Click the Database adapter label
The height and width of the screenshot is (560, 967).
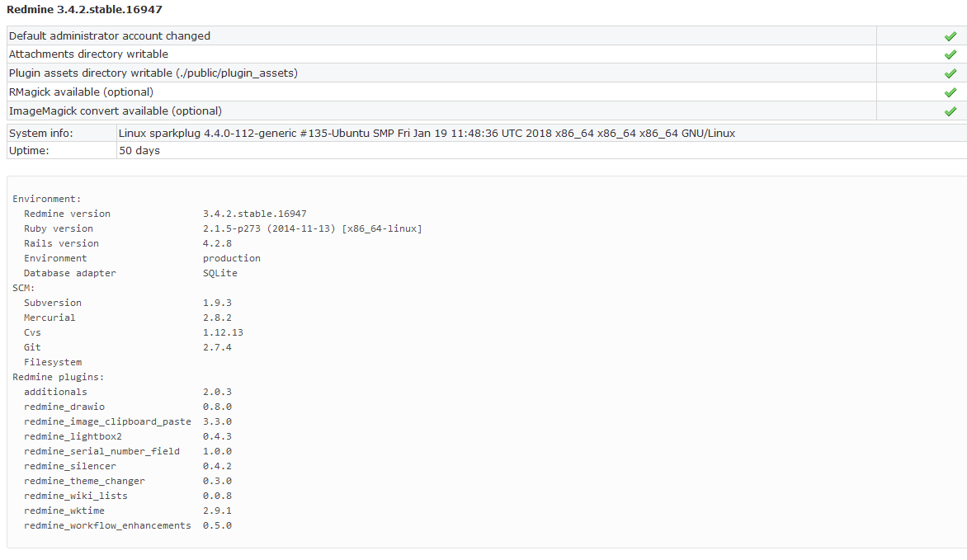click(x=69, y=273)
